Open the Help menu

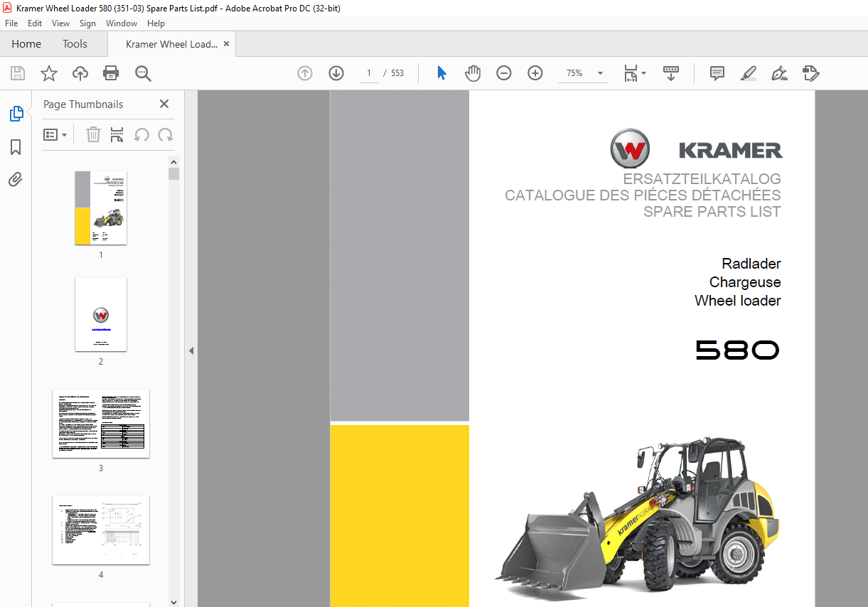pyautogui.click(x=156, y=23)
